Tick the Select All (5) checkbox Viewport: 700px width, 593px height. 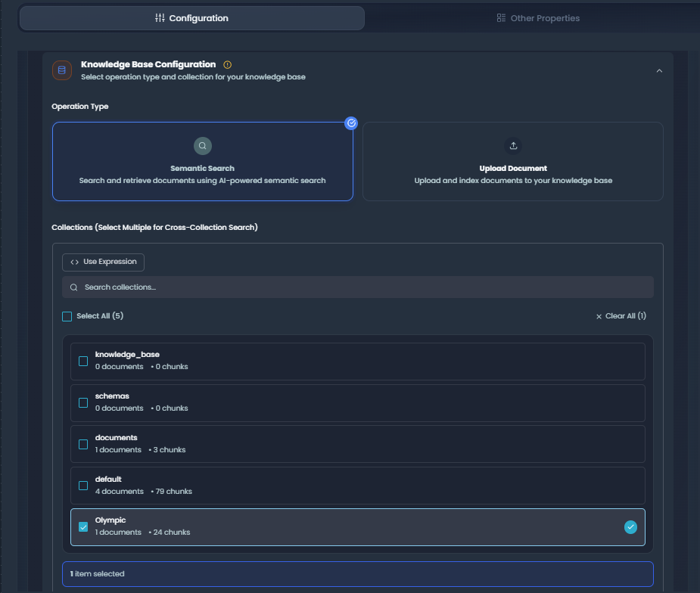pos(67,316)
